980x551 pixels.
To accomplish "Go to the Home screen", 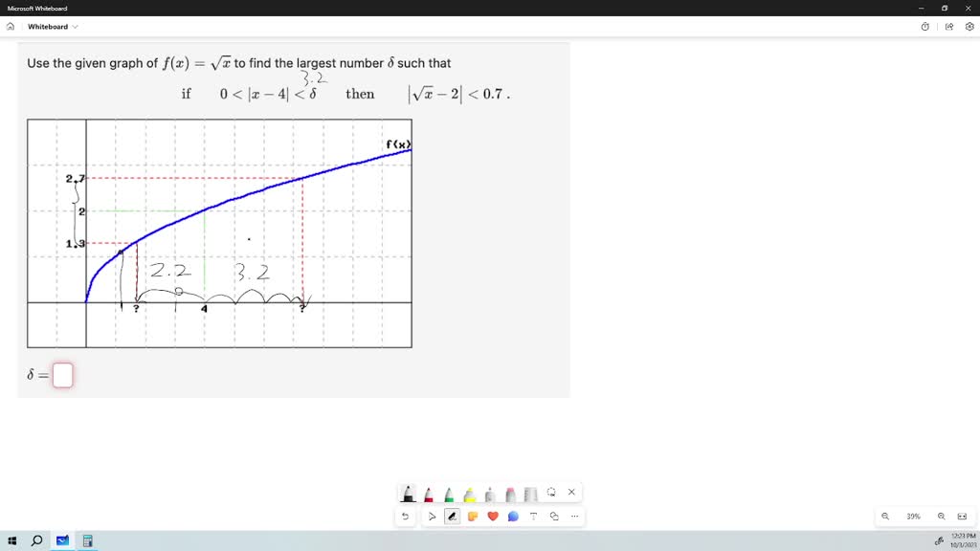I will click(x=10, y=27).
